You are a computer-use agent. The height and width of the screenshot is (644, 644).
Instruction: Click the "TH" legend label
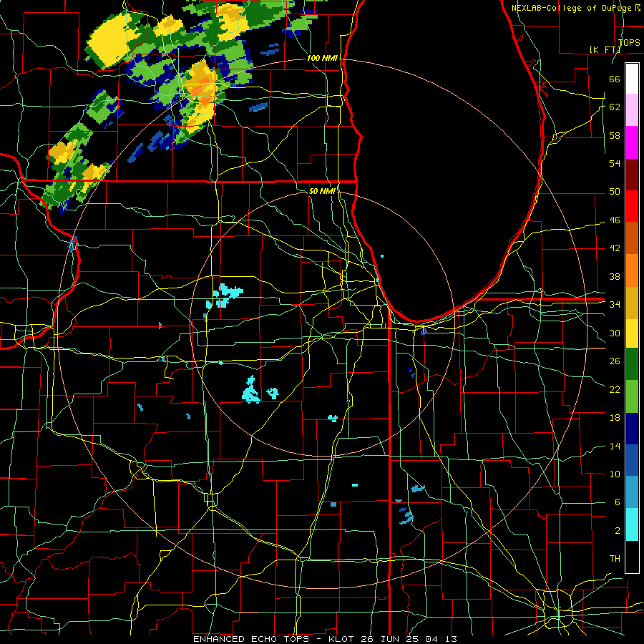pos(615,559)
